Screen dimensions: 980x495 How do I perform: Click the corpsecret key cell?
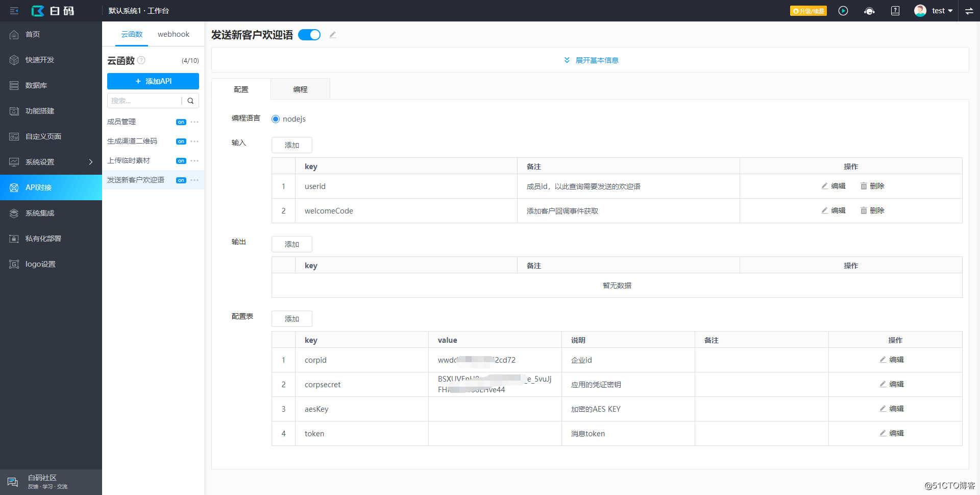tap(362, 385)
